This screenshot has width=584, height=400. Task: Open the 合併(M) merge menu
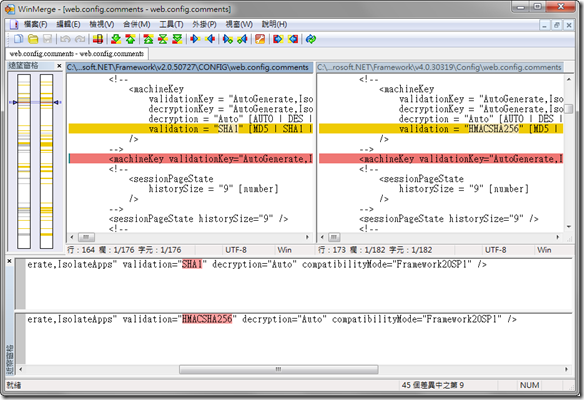pyautogui.click(x=136, y=25)
